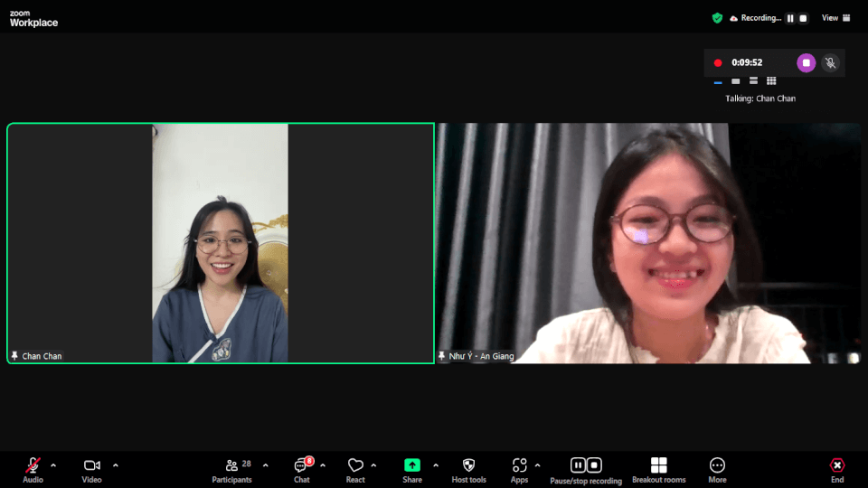Click the Zoom Workplace logo
868x488 pixels.
33,19
